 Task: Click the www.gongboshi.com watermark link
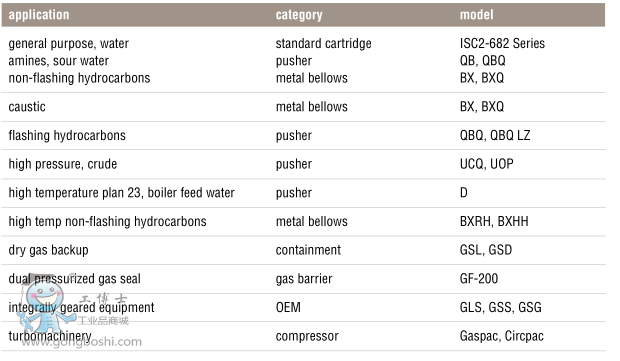click(81, 342)
